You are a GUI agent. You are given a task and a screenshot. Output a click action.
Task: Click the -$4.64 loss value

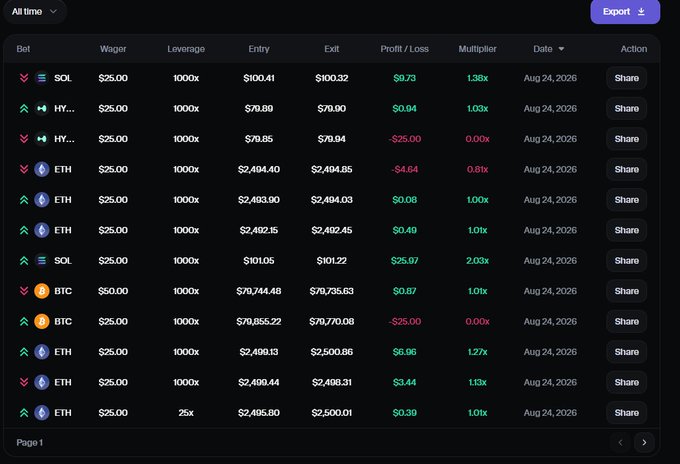404,169
